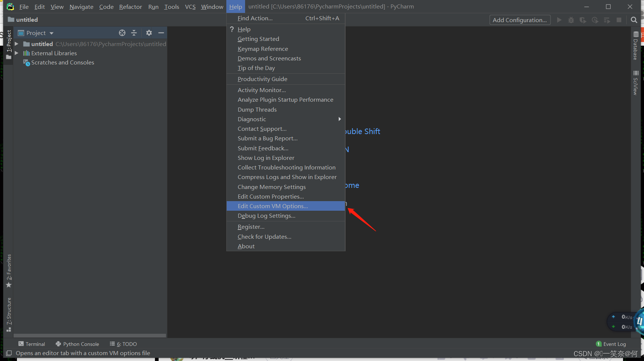
Task: Open the Tools menu
Action: point(171,7)
